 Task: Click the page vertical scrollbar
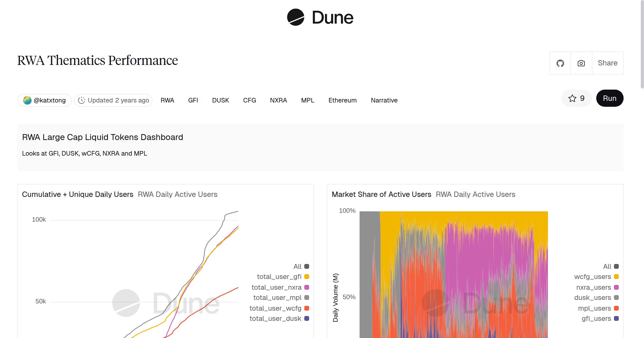coord(642,44)
